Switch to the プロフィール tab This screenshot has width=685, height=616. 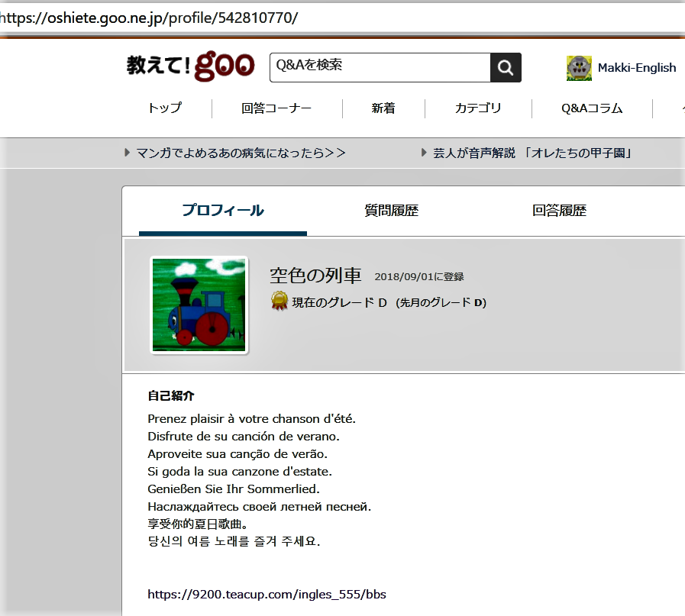(x=223, y=211)
